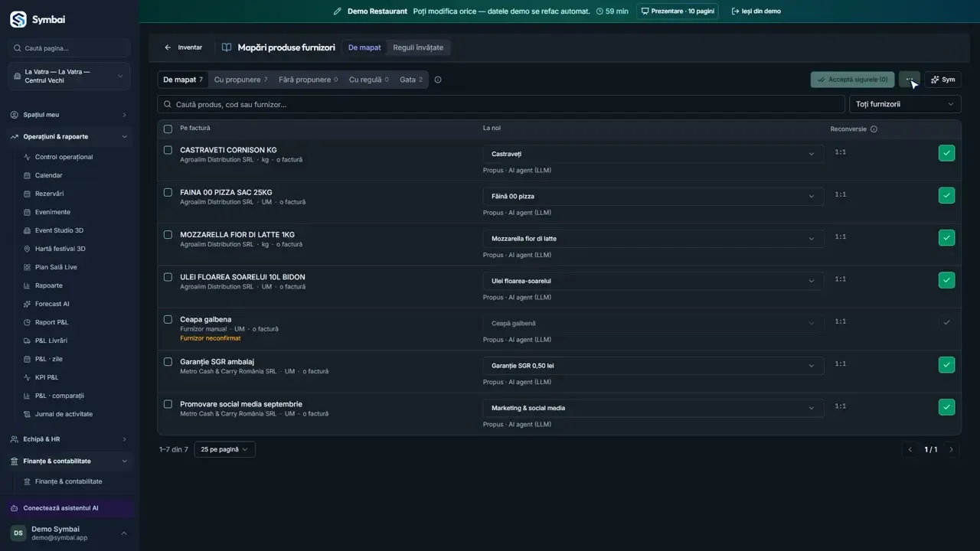Click the Symbai logo icon
This screenshot has width=980, height=551.
18,19
